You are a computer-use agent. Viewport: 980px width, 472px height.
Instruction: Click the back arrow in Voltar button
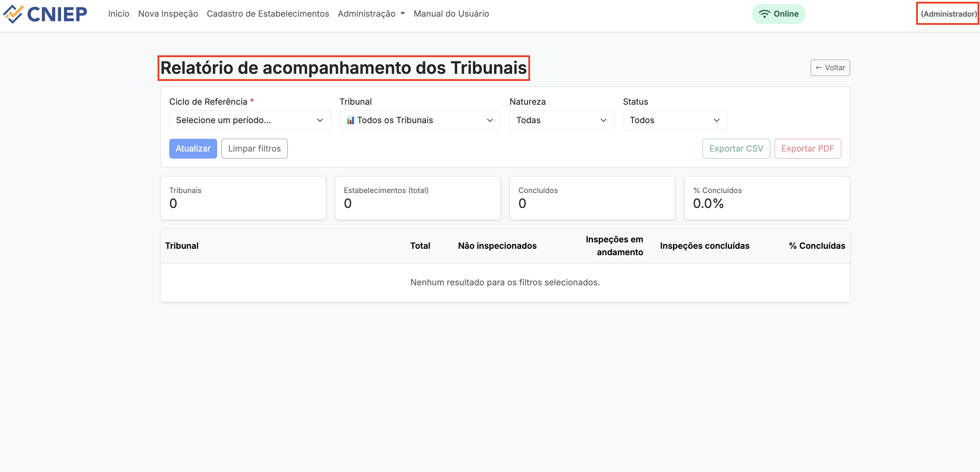820,67
